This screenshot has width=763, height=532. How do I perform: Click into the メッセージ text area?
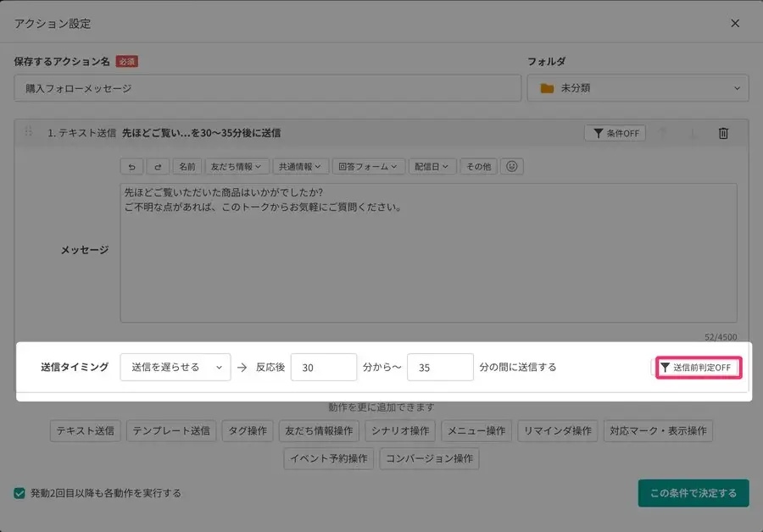click(428, 253)
